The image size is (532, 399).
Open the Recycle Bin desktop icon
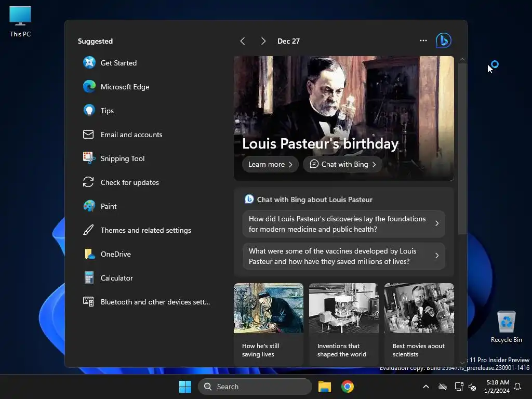pyautogui.click(x=506, y=327)
